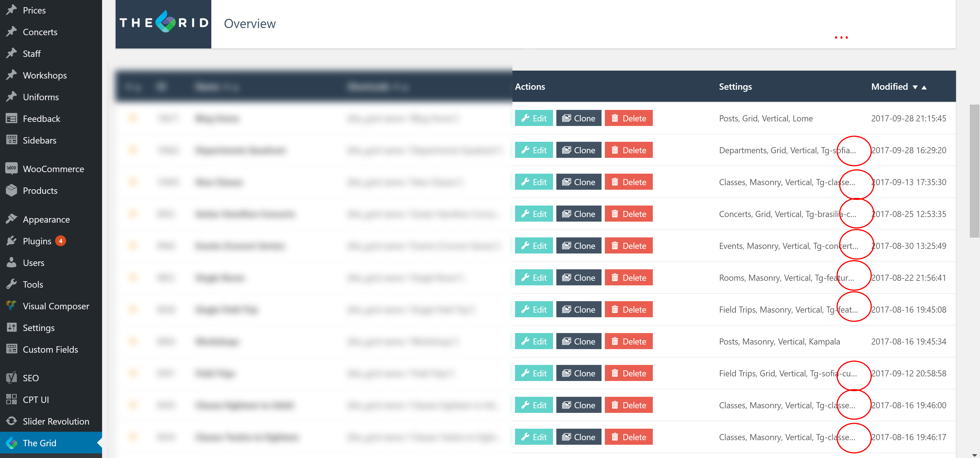Image resolution: width=980 pixels, height=458 pixels.
Task: Delete the grid modified 2017-08-16 19:46:00
Action: (x=629, y=405)
